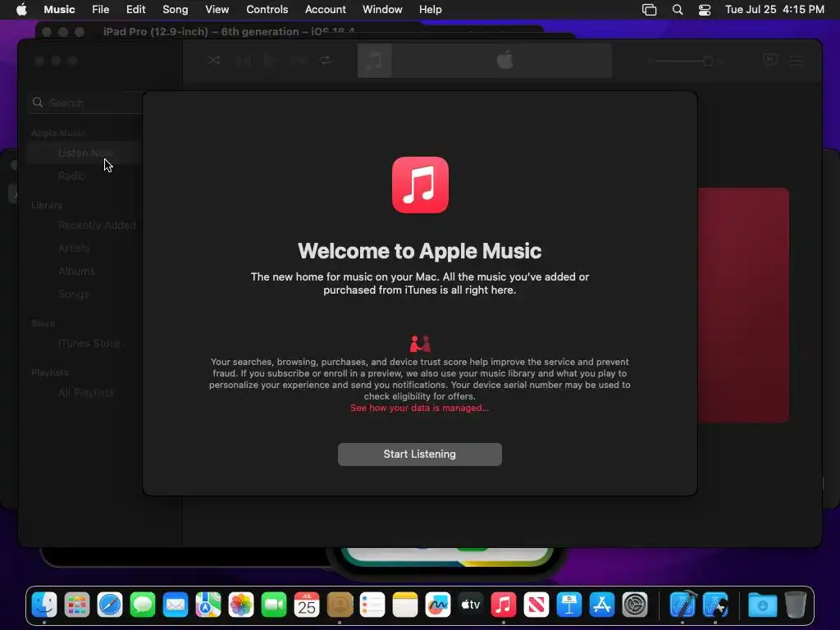Select Radio in the sidebar

click(72, 176)
